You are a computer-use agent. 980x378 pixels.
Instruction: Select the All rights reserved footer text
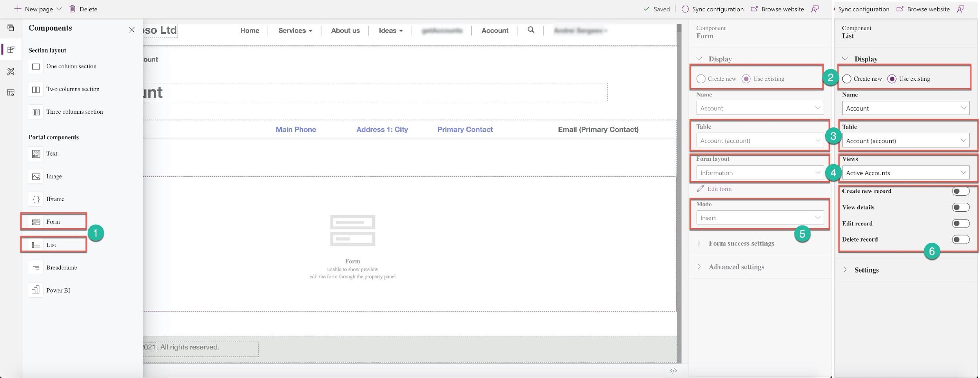click(189, 347)
